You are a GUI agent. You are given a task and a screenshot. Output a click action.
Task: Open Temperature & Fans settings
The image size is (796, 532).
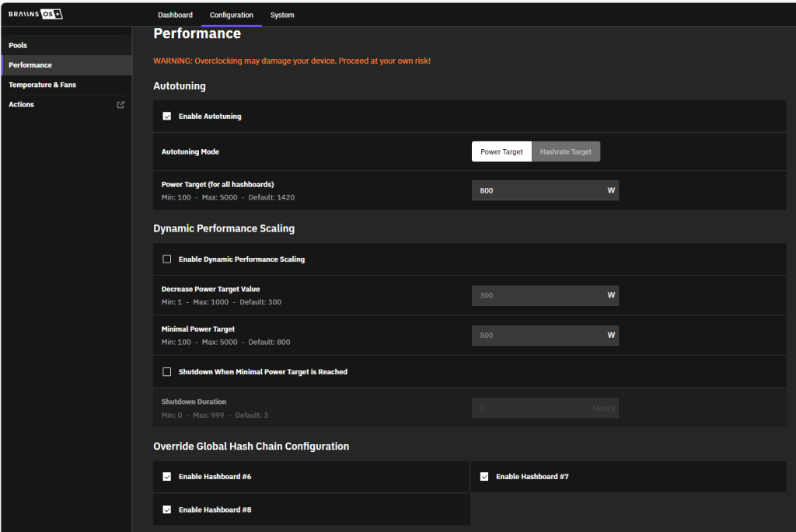coord(43,85)
